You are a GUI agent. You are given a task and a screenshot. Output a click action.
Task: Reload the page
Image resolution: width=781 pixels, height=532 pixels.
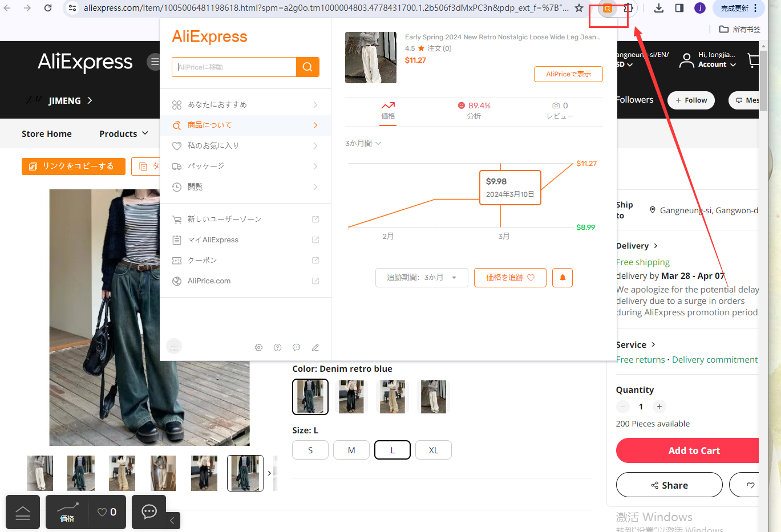tap(48, 8)
